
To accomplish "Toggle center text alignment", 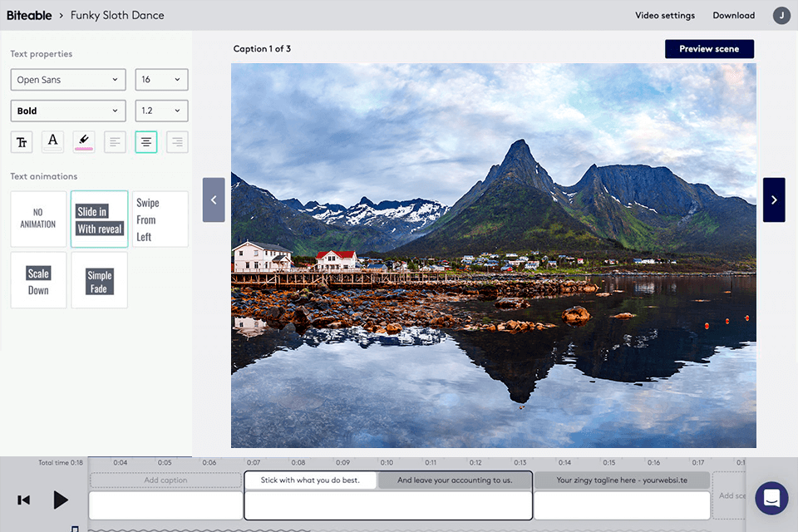I will tap(145, 141).
